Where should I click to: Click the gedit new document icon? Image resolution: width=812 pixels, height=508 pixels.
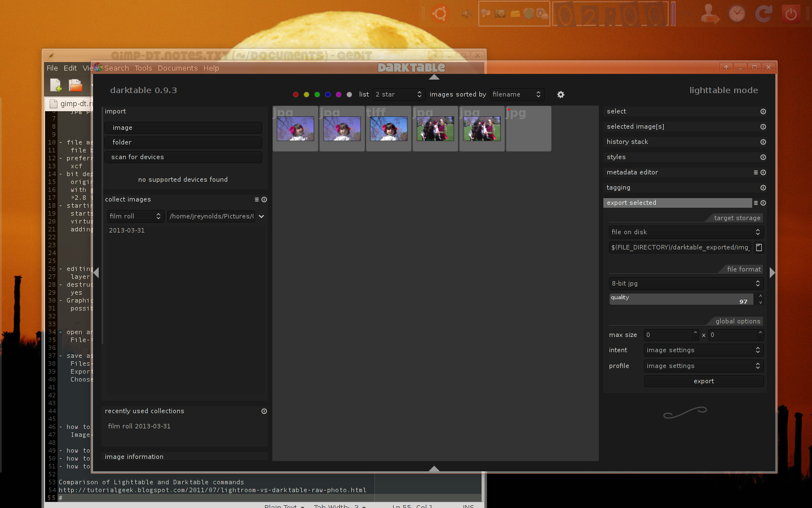(x=55, y=85)
